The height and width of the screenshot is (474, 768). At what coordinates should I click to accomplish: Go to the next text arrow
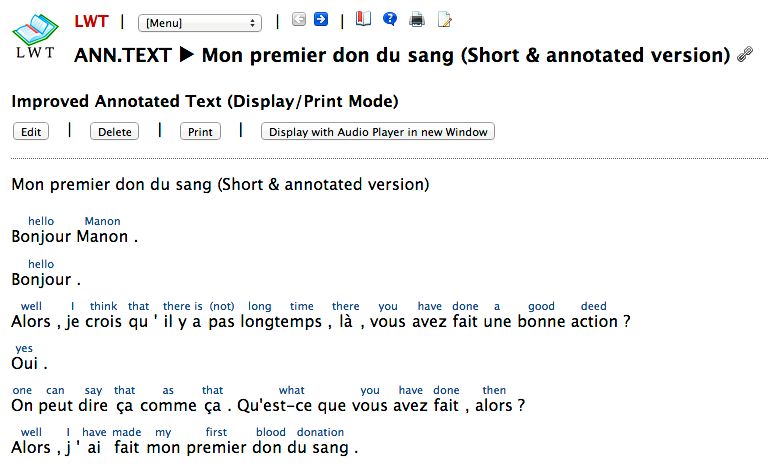point(321,19)
